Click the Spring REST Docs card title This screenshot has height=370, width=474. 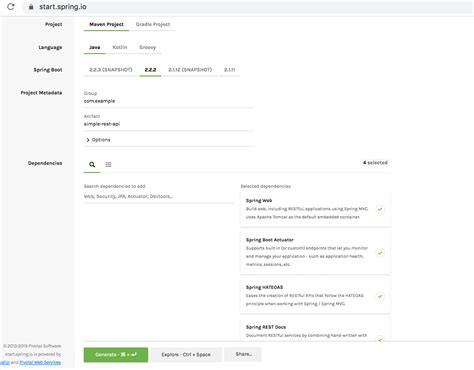click(x=266, y=327)
